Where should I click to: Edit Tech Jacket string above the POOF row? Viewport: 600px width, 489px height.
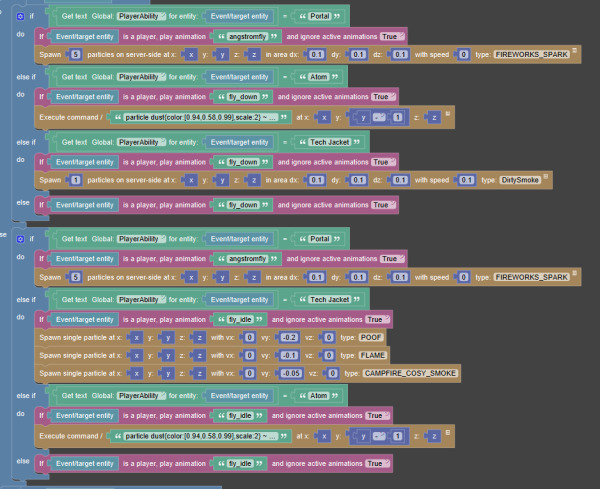coord(329,300)
